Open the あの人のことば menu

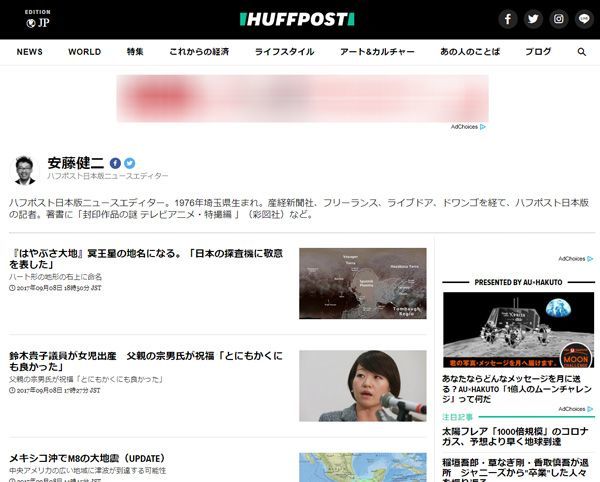click(470, 52)
